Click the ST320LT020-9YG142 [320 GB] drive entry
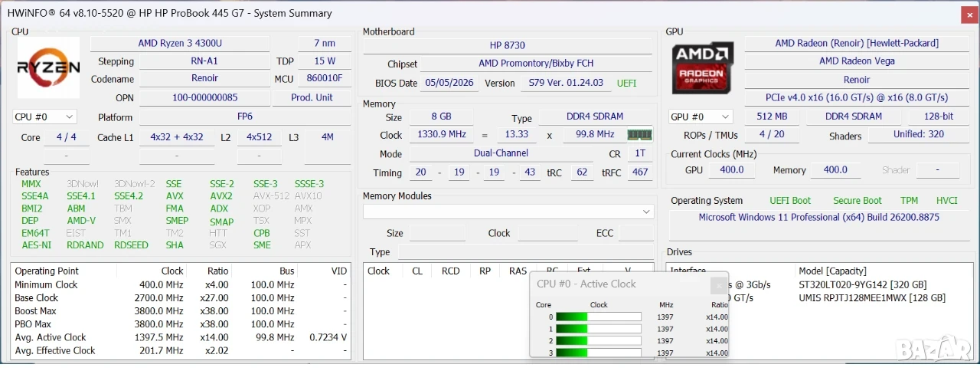The width and height of the screenshot is (980, 371). [862, 284]
